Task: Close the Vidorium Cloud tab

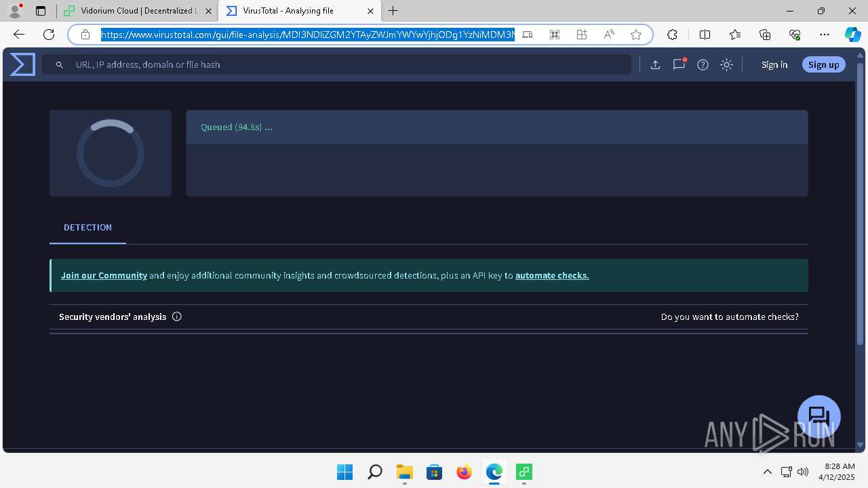Action: pos(208,11)
